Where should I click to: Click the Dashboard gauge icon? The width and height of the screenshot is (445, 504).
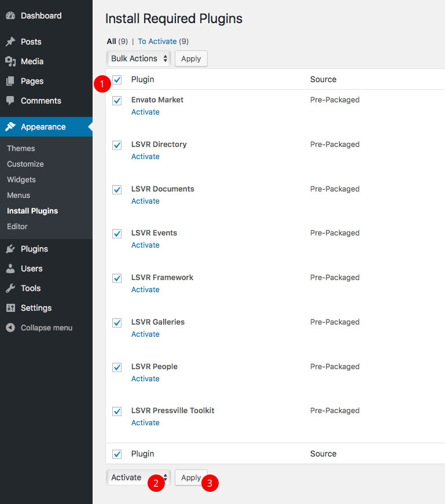click(x=10, y=16)
